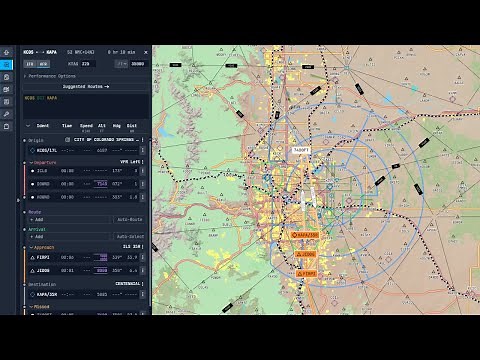This screenshot has width=480, height=360.
Task: Collapse the Missed approach section
Action: click(31, 307)
